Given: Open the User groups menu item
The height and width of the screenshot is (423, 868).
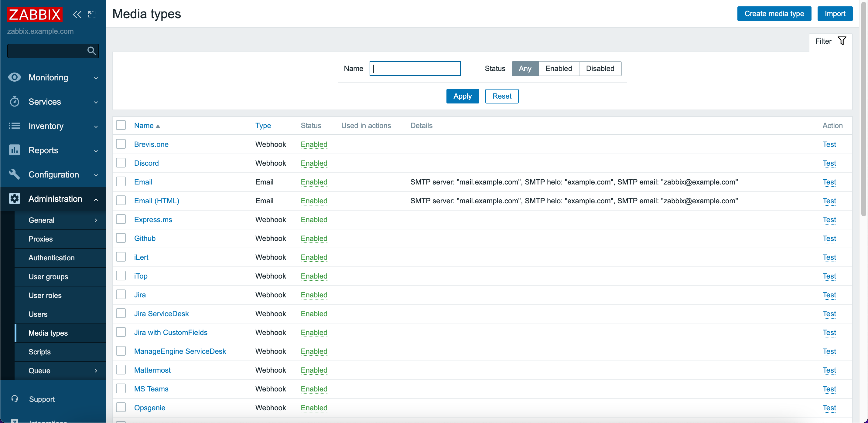Looking at the screenshot, I should click(48, 276).
